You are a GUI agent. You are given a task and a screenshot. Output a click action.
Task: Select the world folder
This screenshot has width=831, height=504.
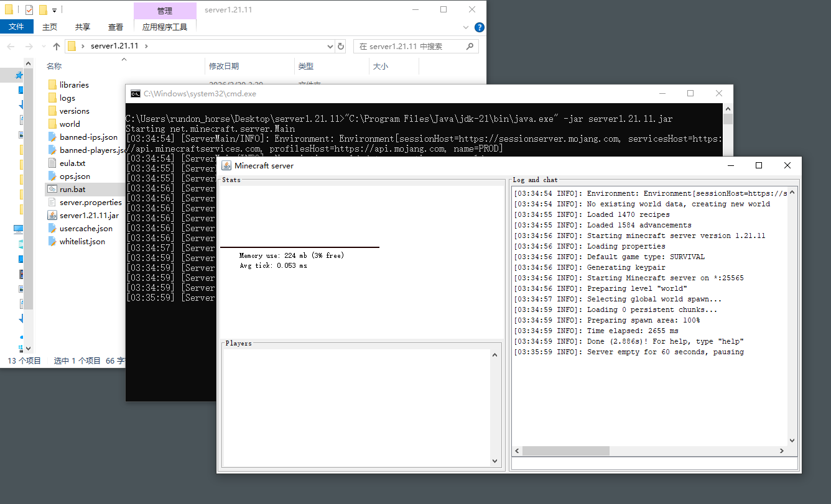tap(69, 124)
